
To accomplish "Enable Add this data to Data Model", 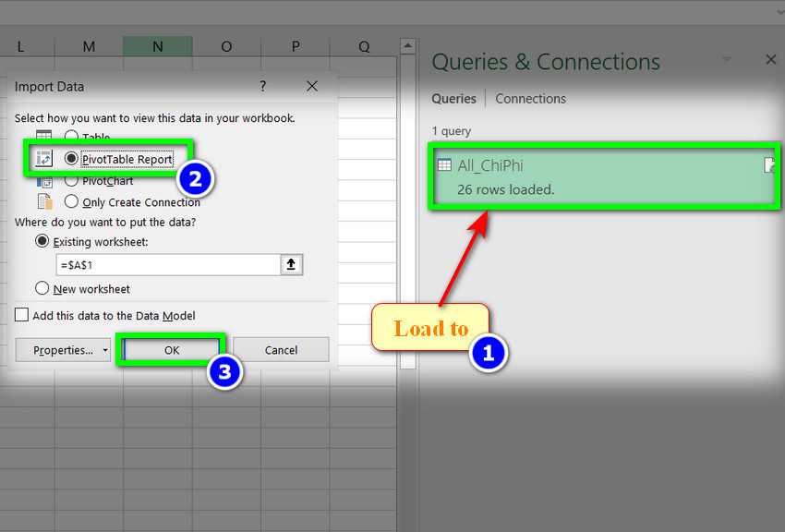I will 21,315.
